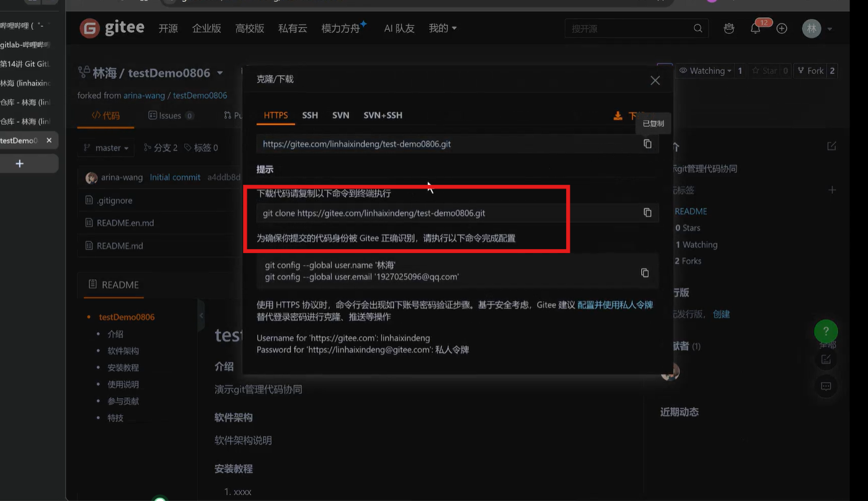Open the README link in the sidebar

point(691,211)
